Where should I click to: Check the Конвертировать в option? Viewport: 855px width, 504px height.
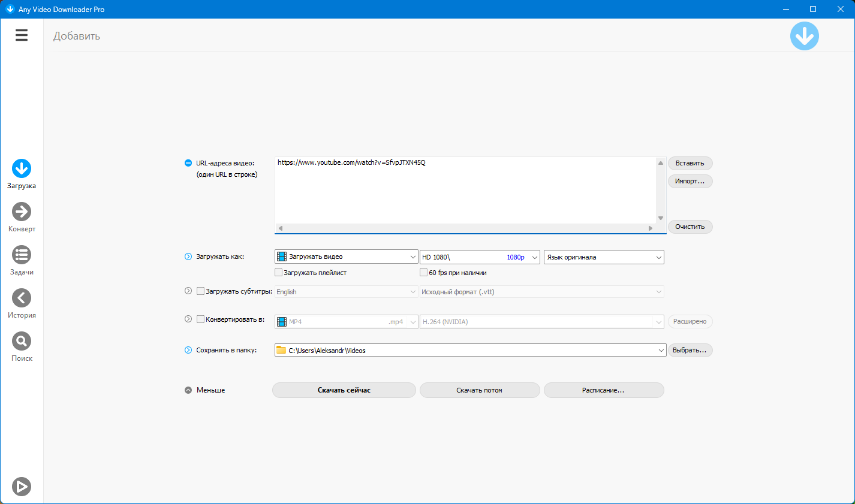pyautogui.click(x=201, y=319)
